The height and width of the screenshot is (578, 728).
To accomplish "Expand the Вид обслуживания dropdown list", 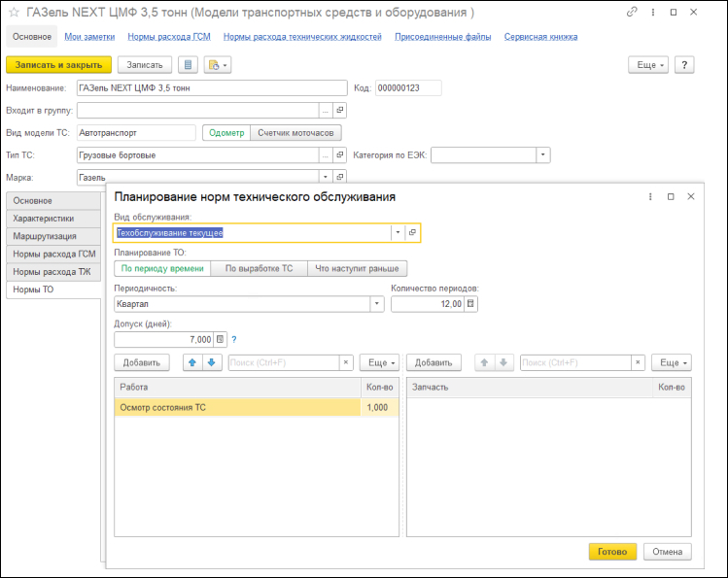I will (x=397, y=233).
